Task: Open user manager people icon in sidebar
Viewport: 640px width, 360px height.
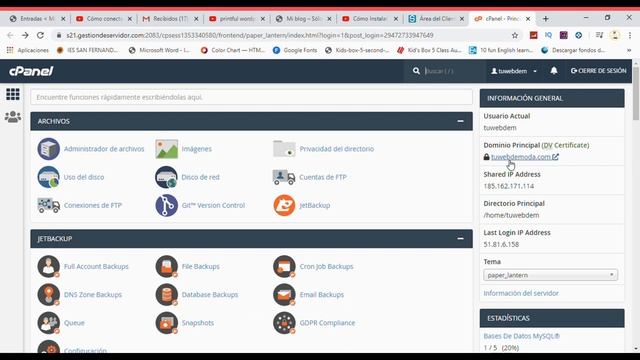Action: click(13, 117)
